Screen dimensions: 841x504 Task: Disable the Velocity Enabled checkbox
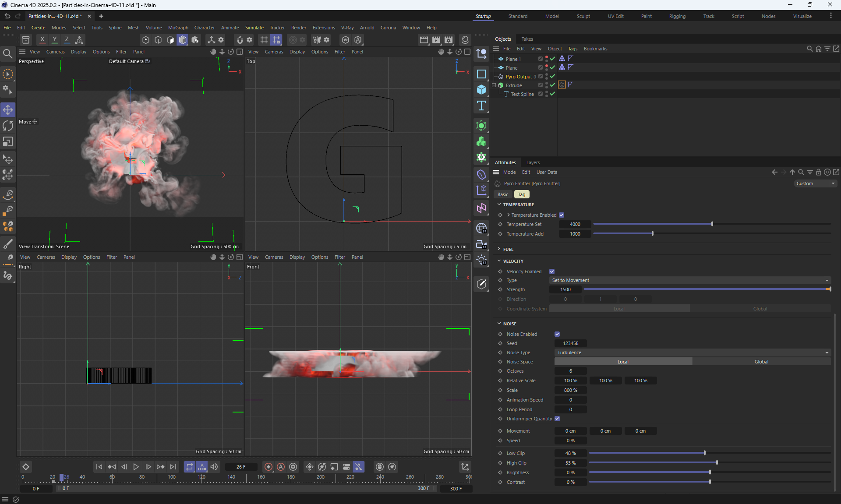point(552,271)
